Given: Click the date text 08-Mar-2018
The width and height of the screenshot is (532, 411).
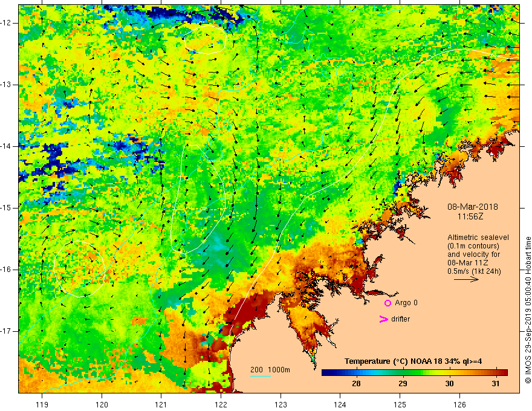Looking at the screenshot, I should click(x=473, y=207).
